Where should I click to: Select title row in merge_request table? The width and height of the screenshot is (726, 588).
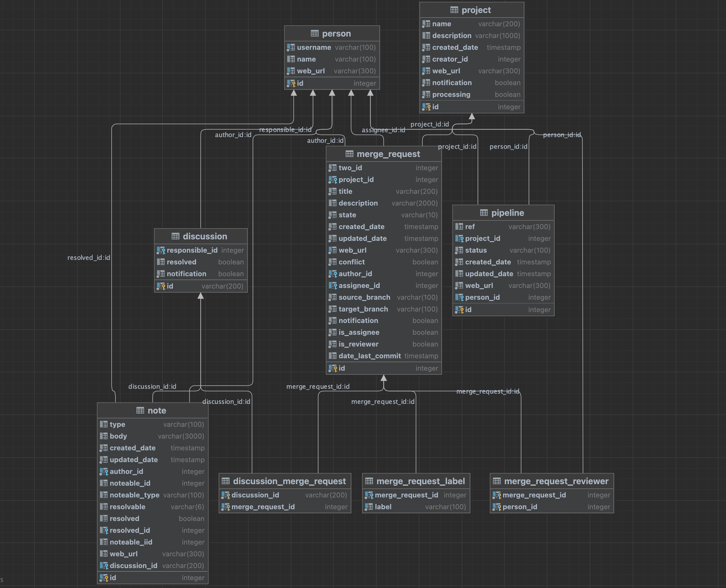[384, 191]
